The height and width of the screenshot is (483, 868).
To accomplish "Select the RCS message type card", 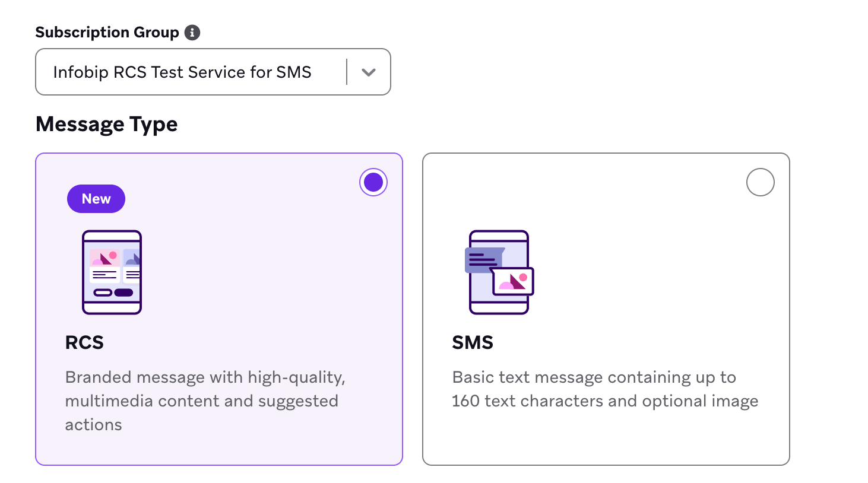I will [219, 309].
